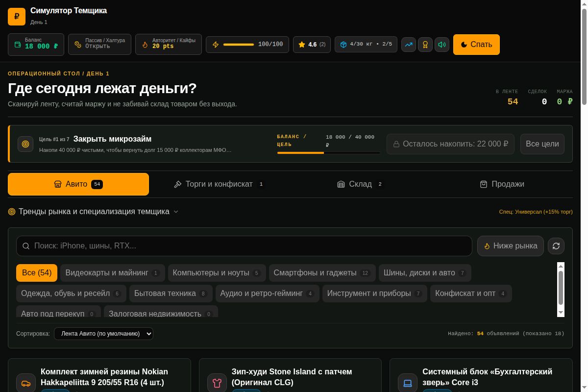Click the В ленте 54 counter

point(507,98)
